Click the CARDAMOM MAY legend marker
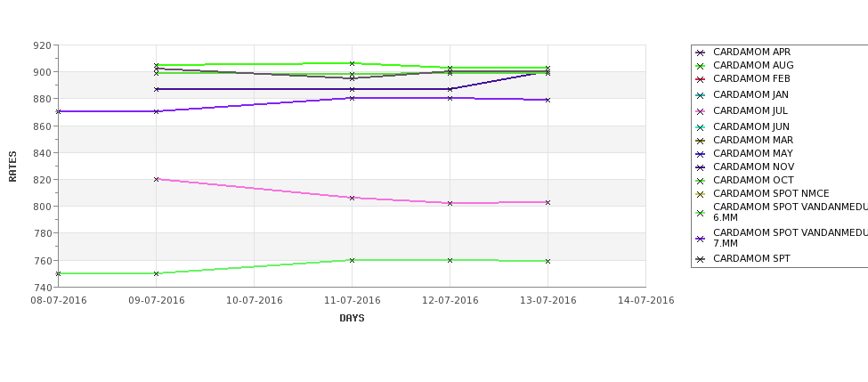868x382 pixels. 701,154
